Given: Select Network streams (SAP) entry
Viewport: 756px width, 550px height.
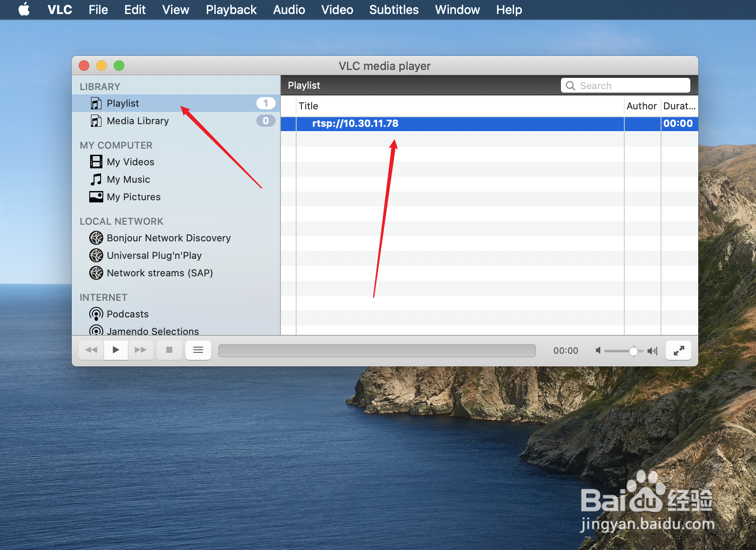Looking at the screenshot, I should [176, 273].
